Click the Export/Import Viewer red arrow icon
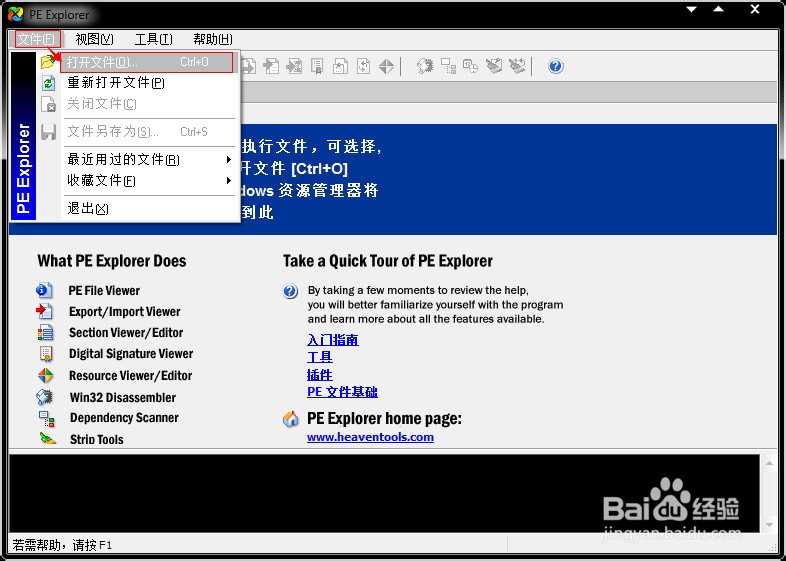Viewport: 786px width, 561px height. click(x=44, y=311)
